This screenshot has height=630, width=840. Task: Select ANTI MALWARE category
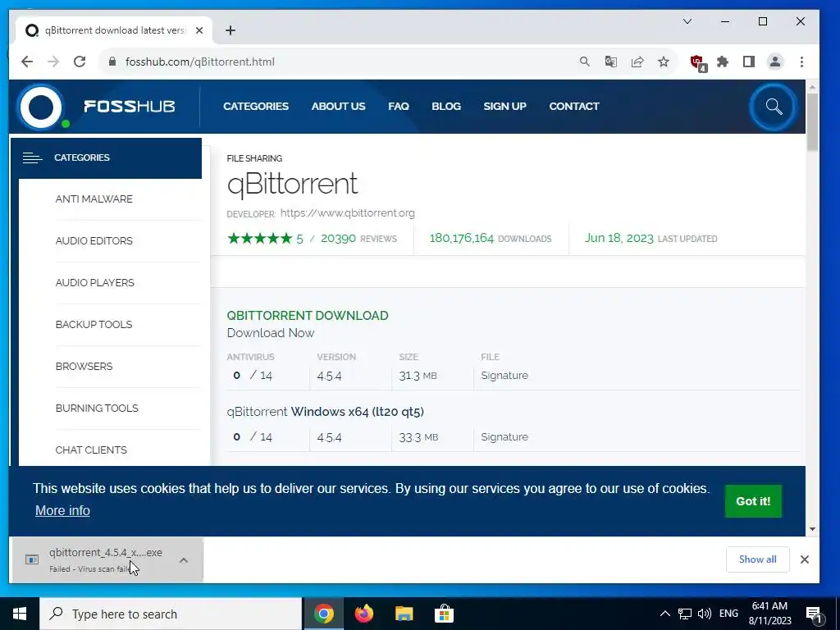[x=94, y=199]
